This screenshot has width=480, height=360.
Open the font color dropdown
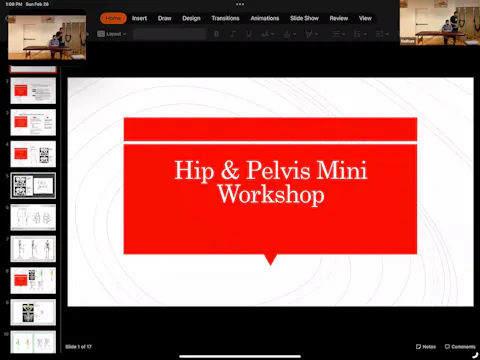pos(290,34)
